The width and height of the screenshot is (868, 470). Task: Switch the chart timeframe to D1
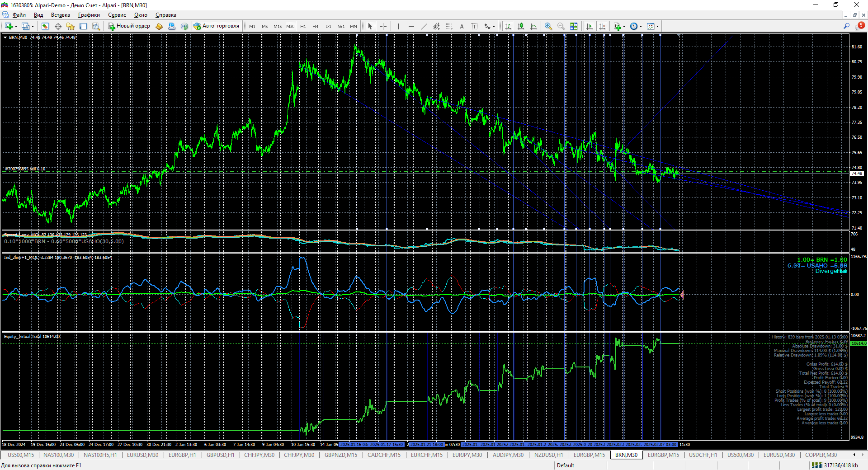tap(328, 26)
